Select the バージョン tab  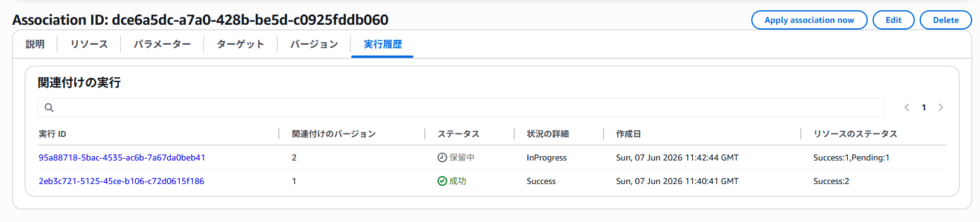tap(314, 44)
